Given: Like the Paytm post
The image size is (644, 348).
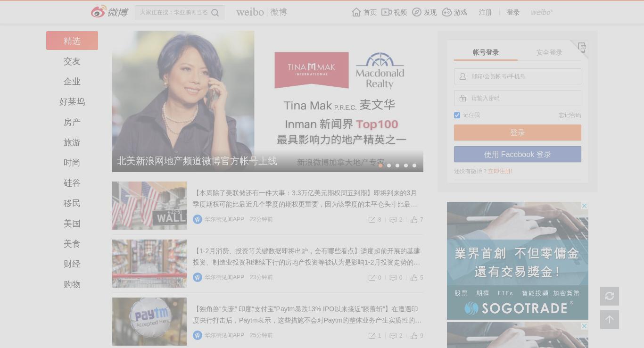Looking at the screenshot, I should tap(417, 336).
